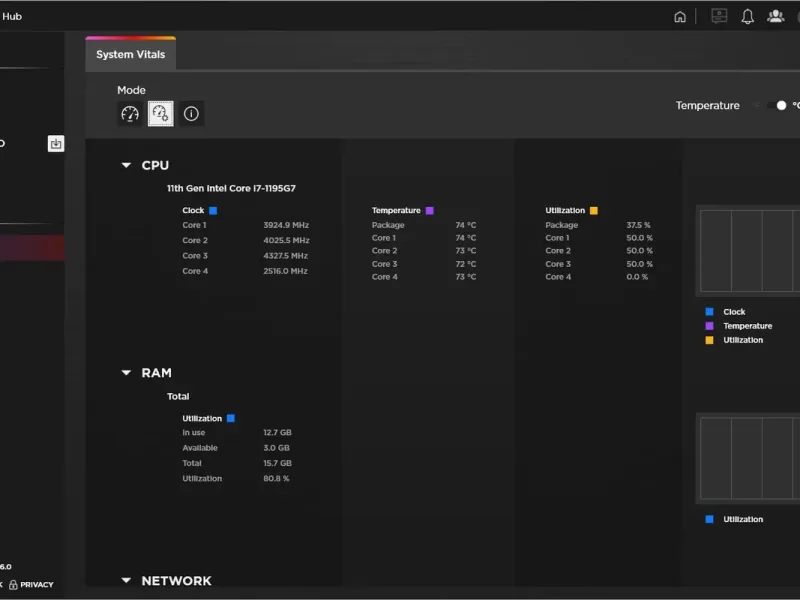Image resolution: width=800 pixels, height=600 pixels.
Task: Open notifications bell
Action: pyautogui.click(x=747, y=16)
